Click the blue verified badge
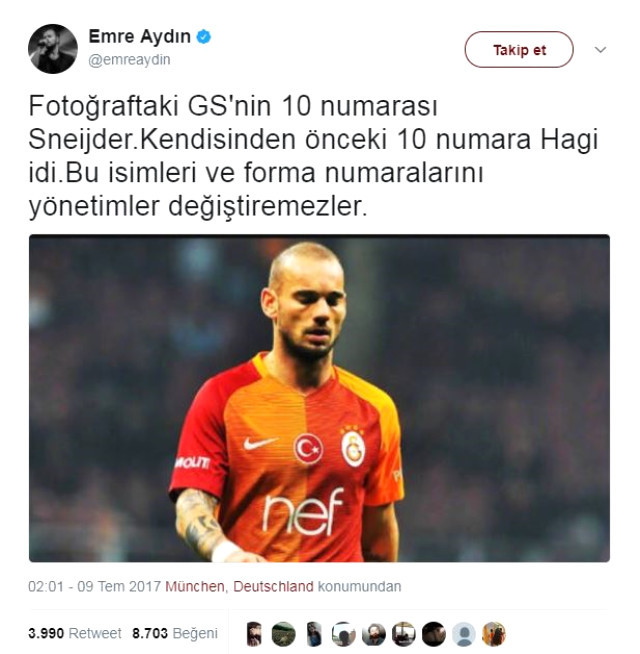 click(204, 37)
